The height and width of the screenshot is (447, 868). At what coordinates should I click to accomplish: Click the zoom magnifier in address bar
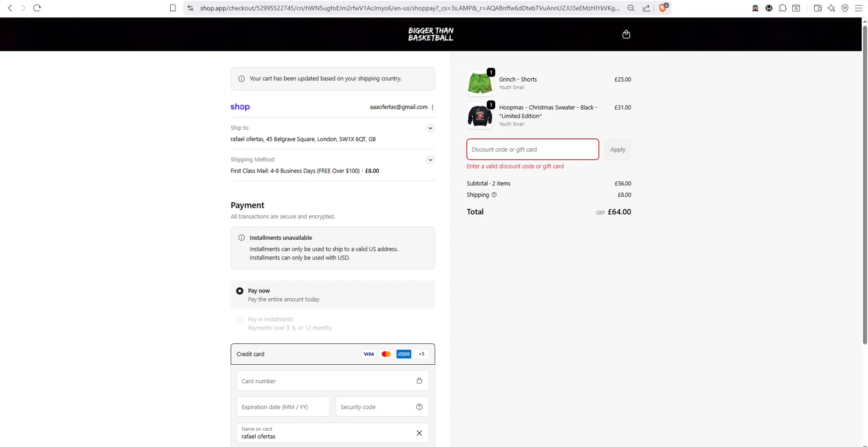[x=631, y=8]
